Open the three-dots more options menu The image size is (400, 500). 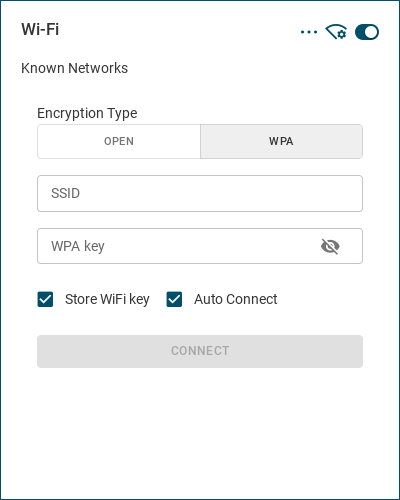click(309, 32)
